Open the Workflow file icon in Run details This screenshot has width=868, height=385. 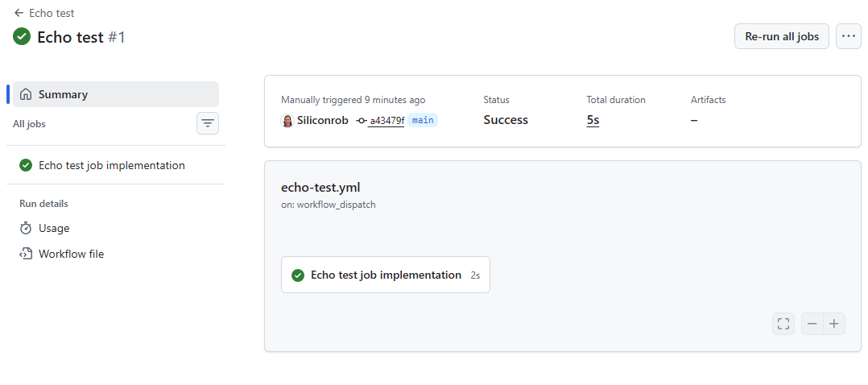click(26, 254)
